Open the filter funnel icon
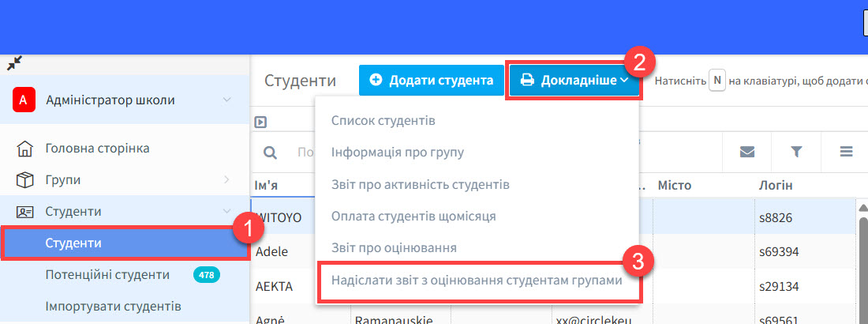The width and height of the screenshot is (868, 324). [x=796, y=152]
